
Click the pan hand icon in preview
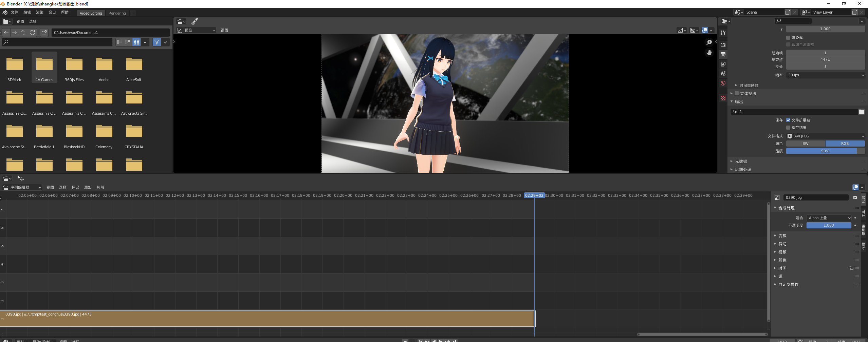[709, 53]
